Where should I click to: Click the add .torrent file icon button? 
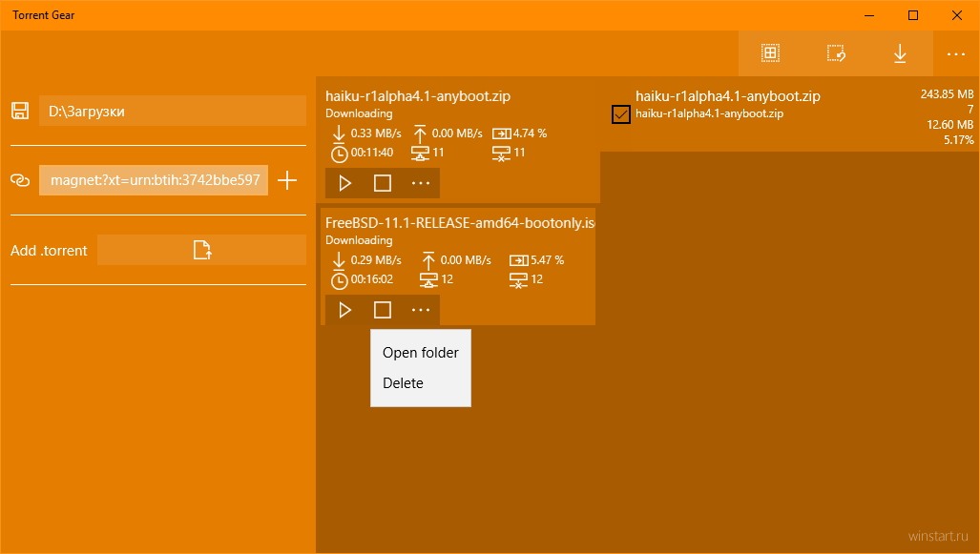(202, 250)
